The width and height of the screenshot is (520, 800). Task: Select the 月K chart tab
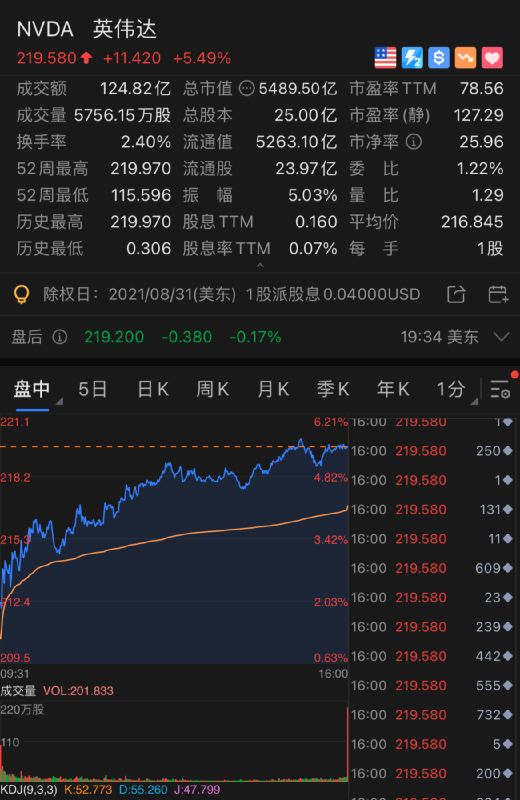coord(273,390)
